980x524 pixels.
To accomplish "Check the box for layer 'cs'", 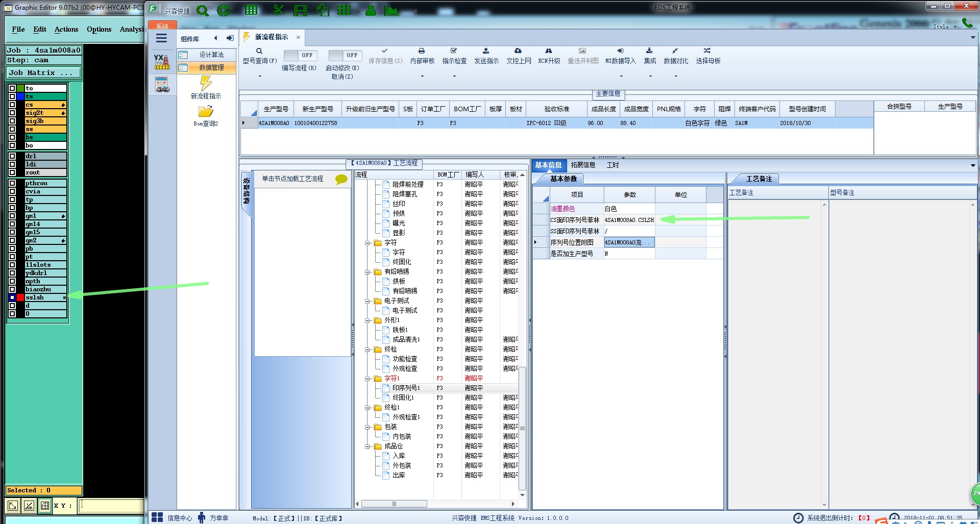I will 12,105.
